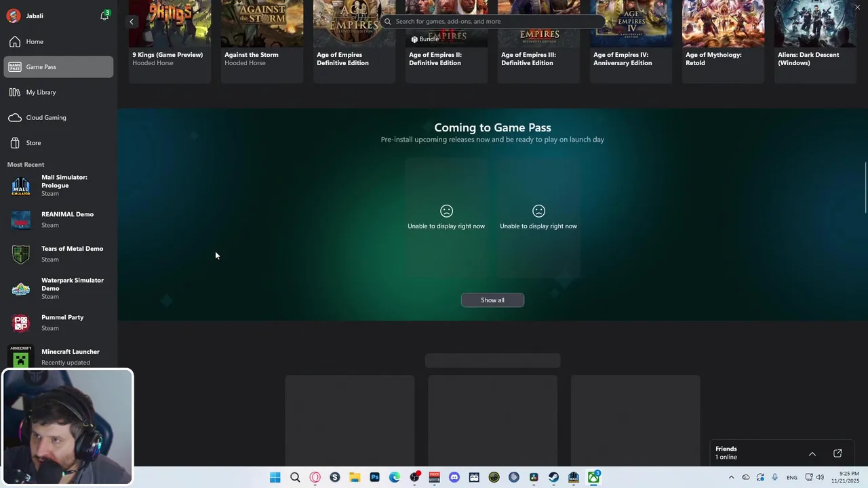This screenshot has width=868, height=488.
Task: Launch REANIMAL Demo from Most Recent
Action: (x=58, y=220)
